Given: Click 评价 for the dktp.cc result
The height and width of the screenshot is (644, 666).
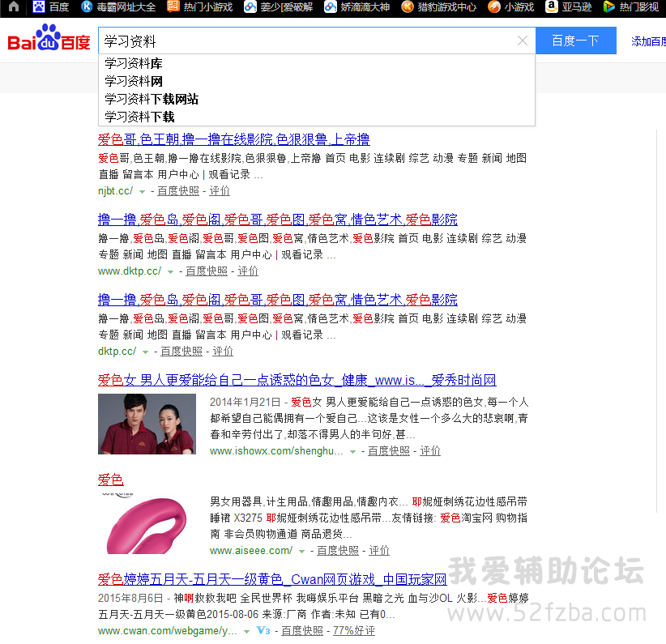Looking at the screenshot, I should 223,352.
